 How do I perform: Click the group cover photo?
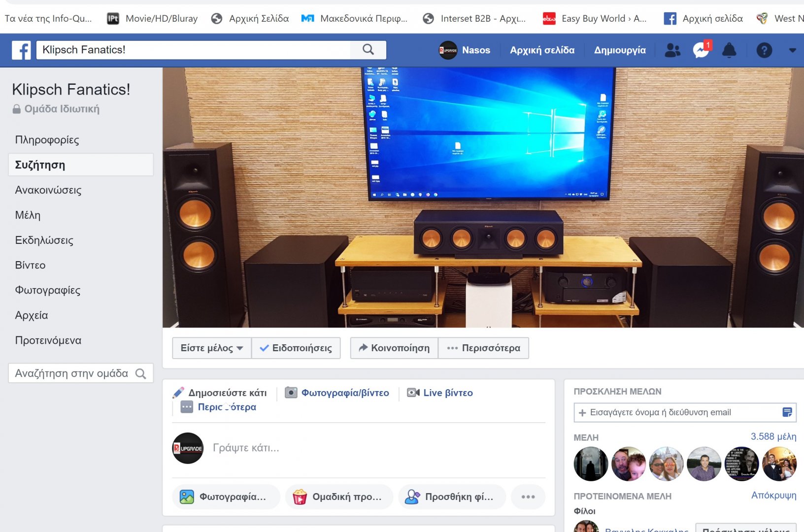tap(483, 197)
